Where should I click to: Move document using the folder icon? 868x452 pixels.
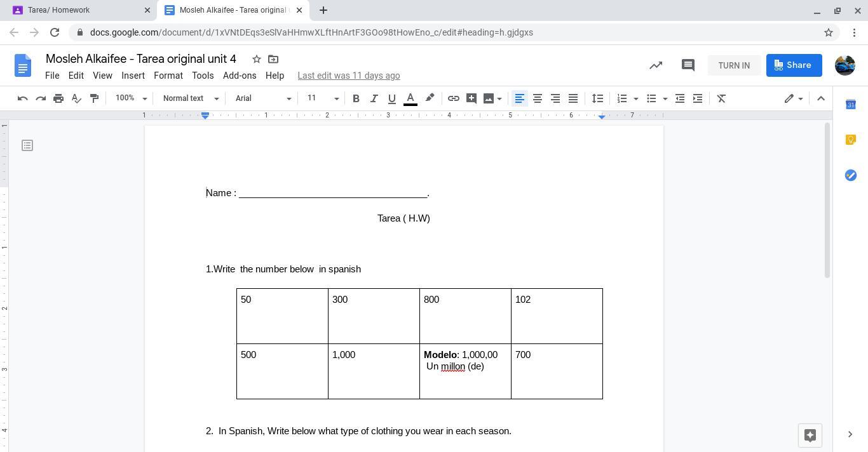pos(273,59)
